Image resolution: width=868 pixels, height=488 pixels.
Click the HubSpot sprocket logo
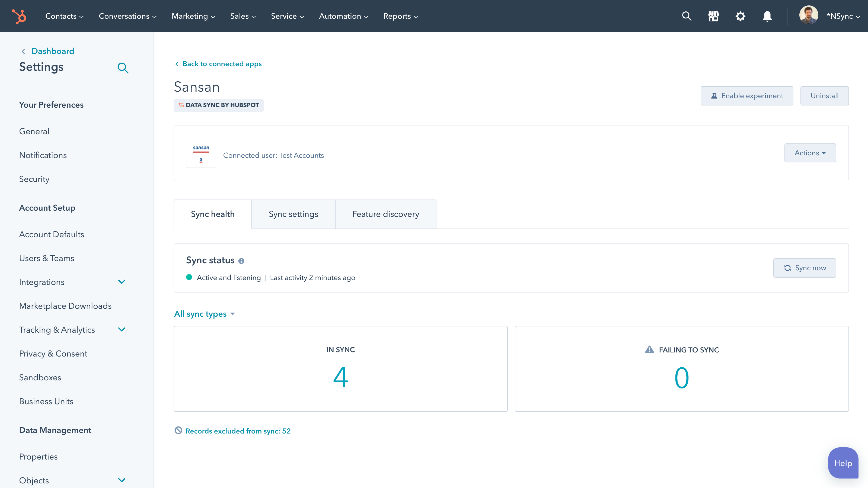(x=19, y=16)
